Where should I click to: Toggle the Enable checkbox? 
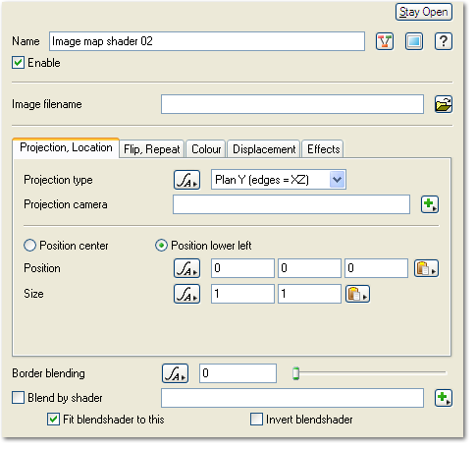(18, 62)
